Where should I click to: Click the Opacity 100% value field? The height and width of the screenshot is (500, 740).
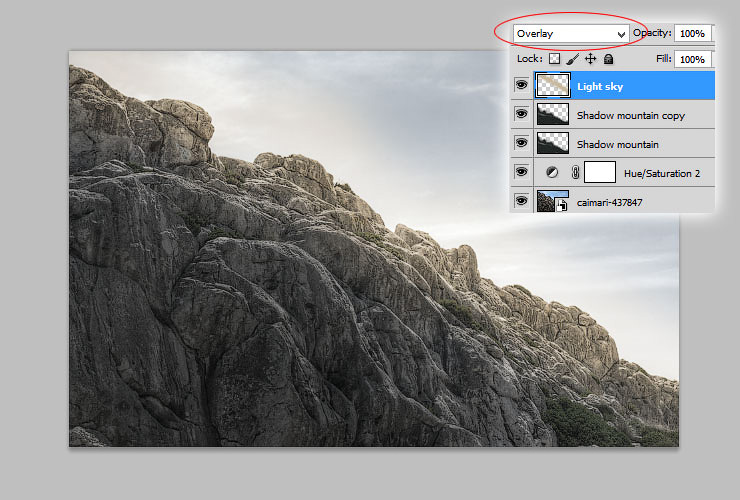[x=692, y=34]
